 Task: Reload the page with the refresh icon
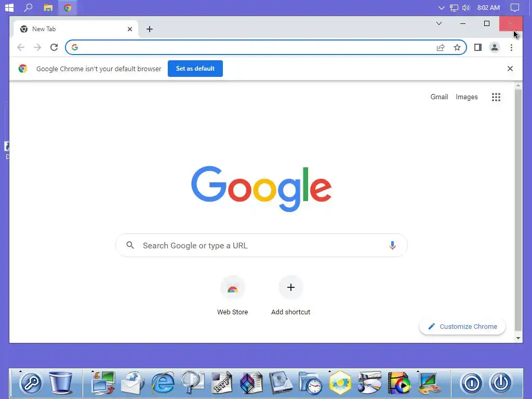pyautogui.click(x=54, y=47)
